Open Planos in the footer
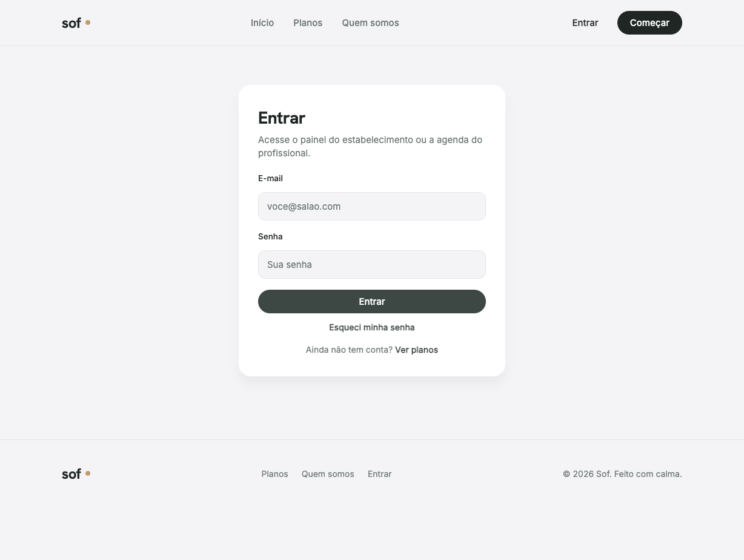 click(274, 474)
